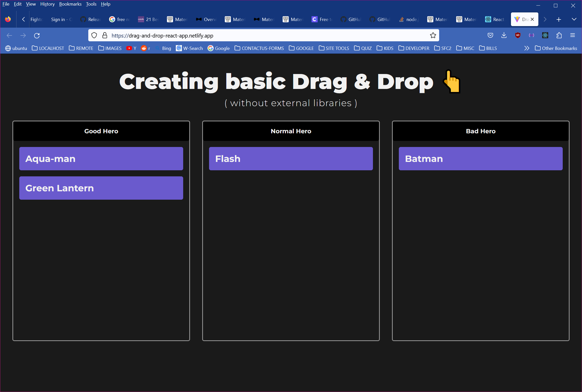This screenshot has width=582, height=392.
Task: Open the Extensions puzzle menu
Action: (559, 35)
